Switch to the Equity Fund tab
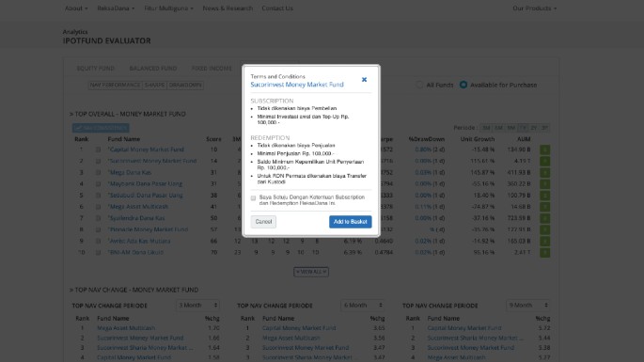The image size is (644, 362). 96,69
